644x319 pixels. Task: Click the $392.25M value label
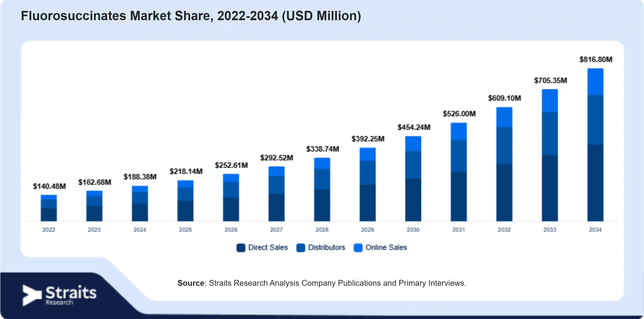(x=368, y=139)
